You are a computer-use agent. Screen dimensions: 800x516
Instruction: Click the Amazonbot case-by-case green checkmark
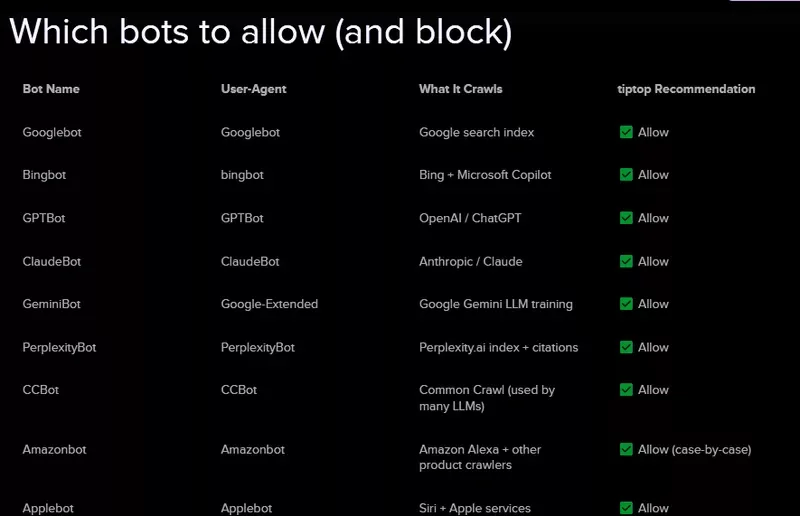pyautogui.click(x=626, y=449)
